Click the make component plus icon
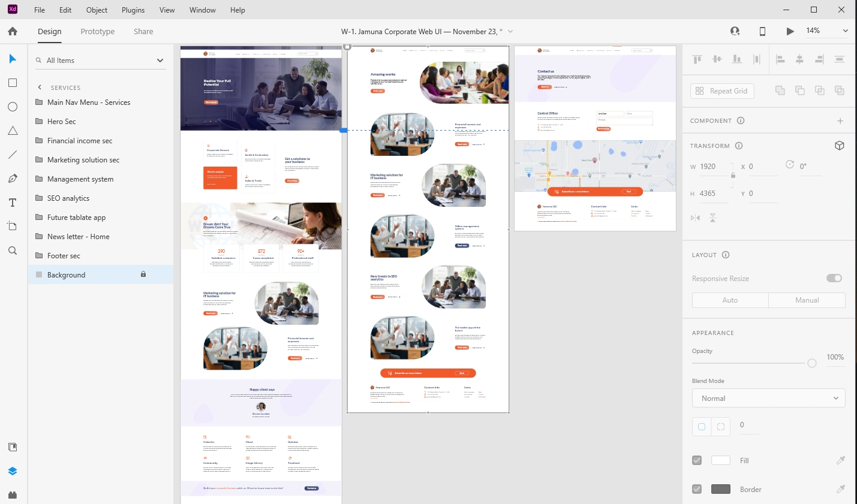The width and height of the screenshot is (857, 504). point(840,121)
